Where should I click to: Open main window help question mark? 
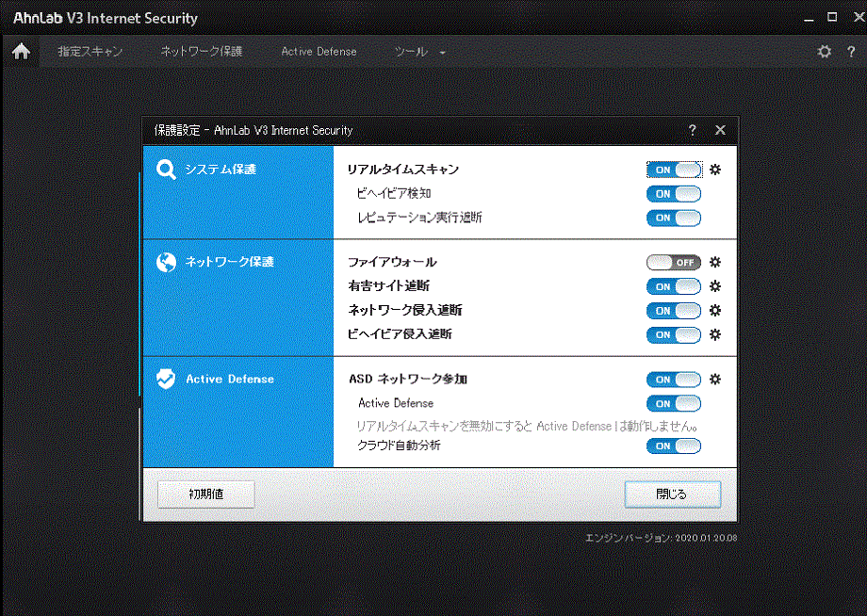pyautogui.click(x=851, y=52)
